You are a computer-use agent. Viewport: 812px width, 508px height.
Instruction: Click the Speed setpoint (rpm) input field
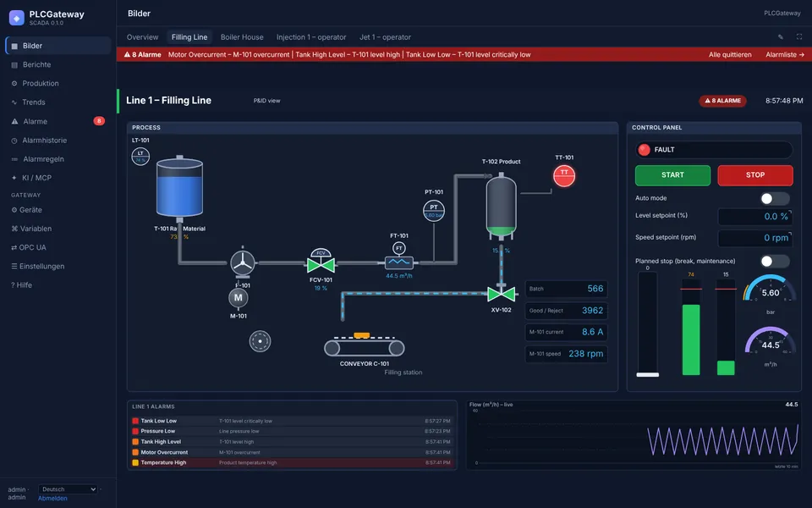coord(755,238)
